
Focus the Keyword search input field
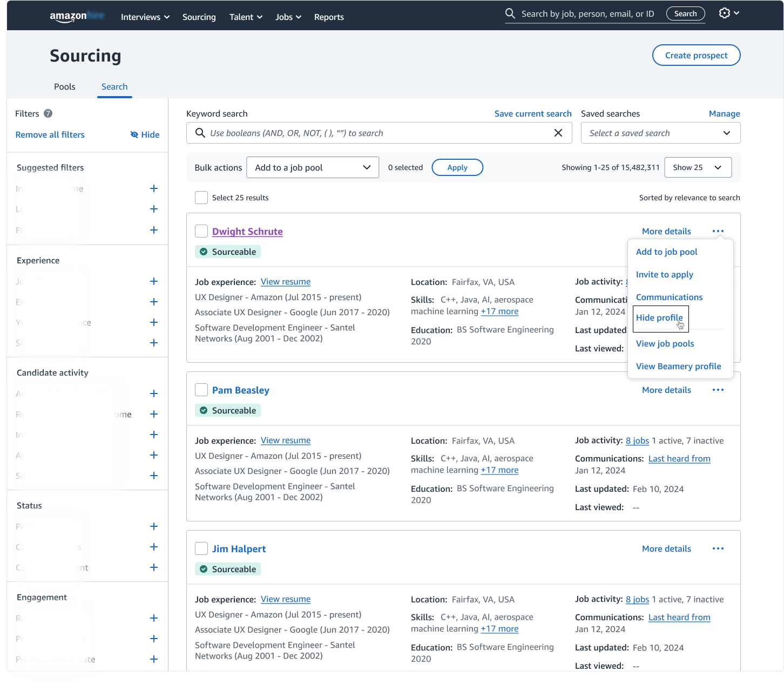(x=379, y=133)
